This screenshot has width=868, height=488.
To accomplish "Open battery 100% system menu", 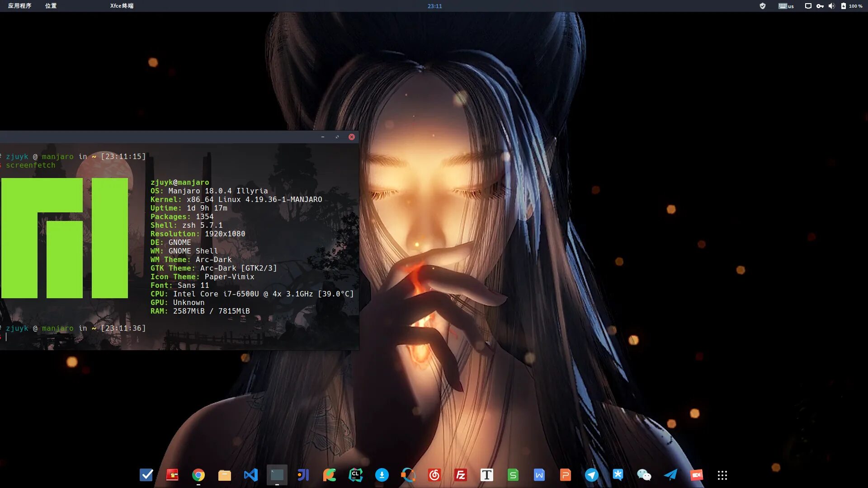I will click(852, 6).
